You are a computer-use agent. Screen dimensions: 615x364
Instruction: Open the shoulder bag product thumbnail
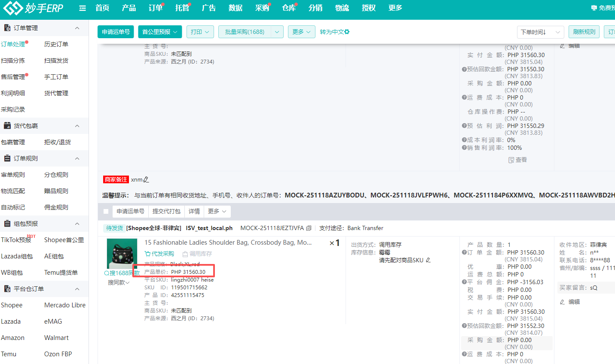(x=122, y=254)
